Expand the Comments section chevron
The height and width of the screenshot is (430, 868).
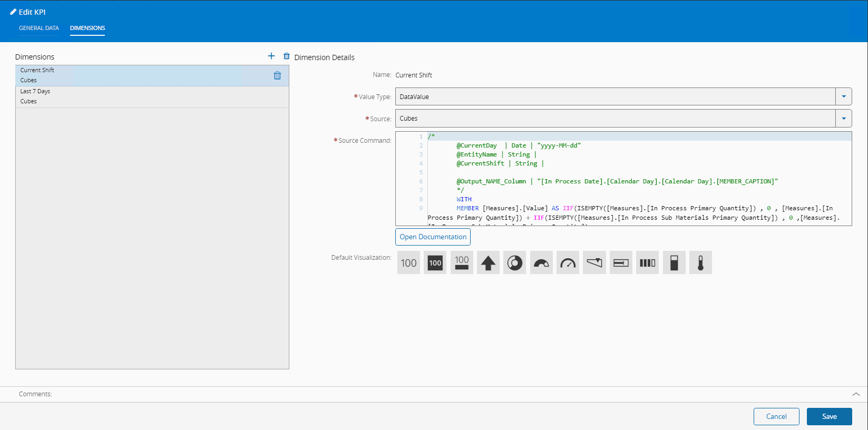tap(856, 394)
